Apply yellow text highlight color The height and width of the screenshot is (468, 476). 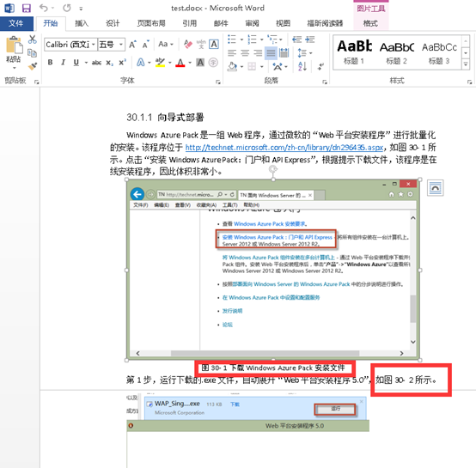[160, 63]
